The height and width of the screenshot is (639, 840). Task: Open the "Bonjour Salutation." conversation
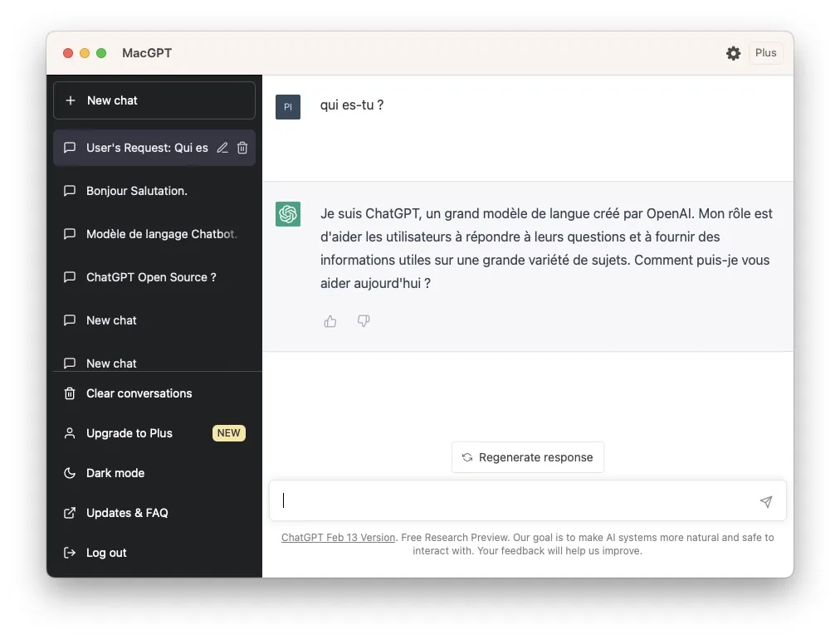click(x=154, y=191)
